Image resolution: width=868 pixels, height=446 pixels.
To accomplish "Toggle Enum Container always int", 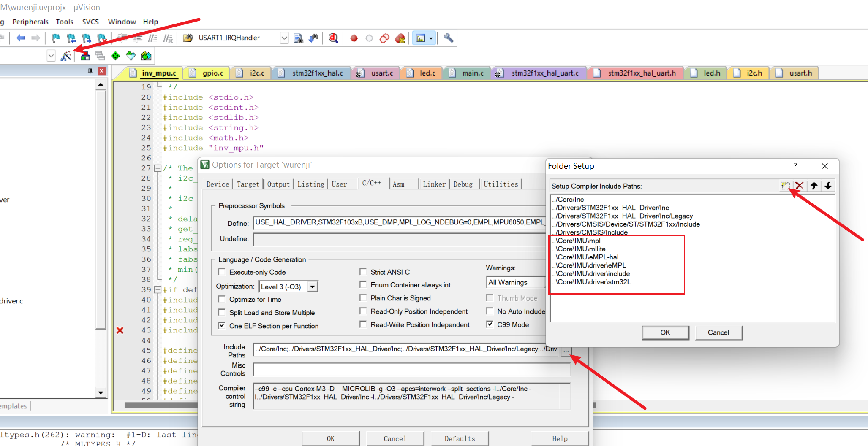I will [363, 284].
